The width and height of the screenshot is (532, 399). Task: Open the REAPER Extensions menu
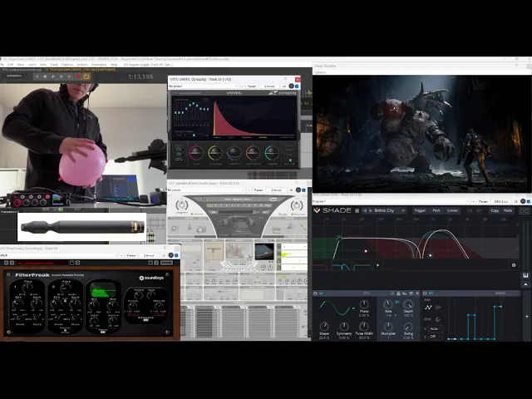(99, 65)
